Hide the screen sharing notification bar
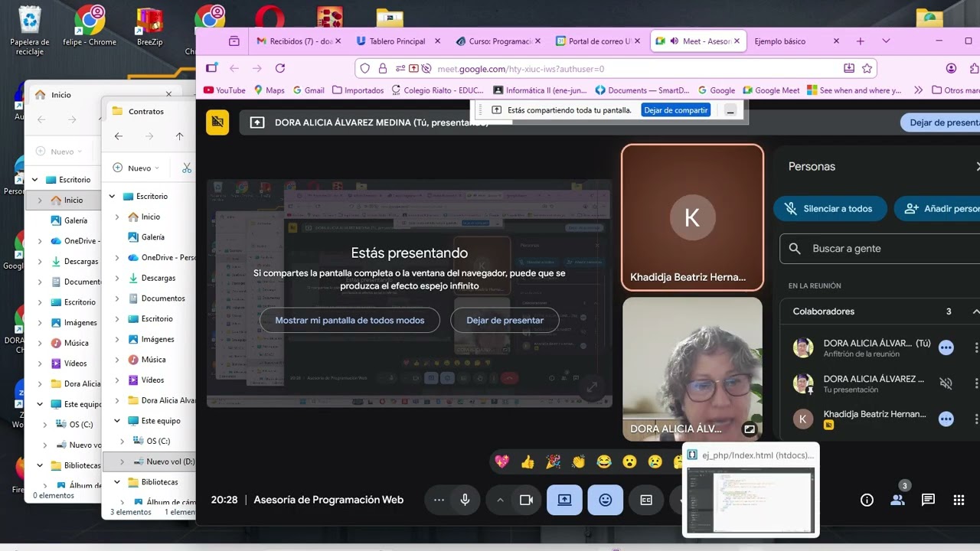This screenshot has width=980, height=551. [x=730, y=110]
